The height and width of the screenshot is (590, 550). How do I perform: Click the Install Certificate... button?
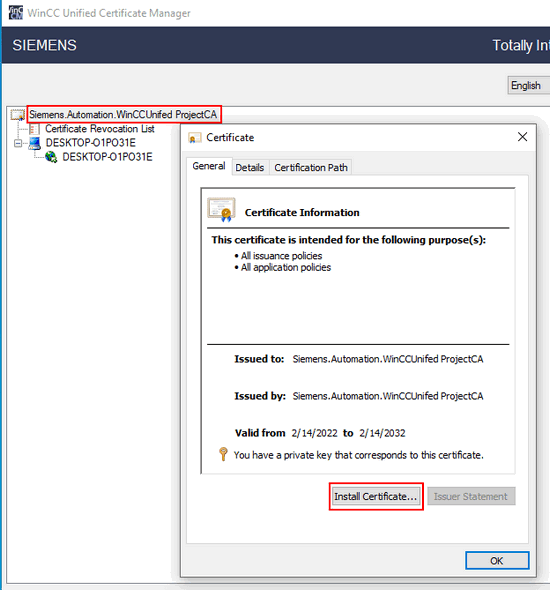(376, 497)
